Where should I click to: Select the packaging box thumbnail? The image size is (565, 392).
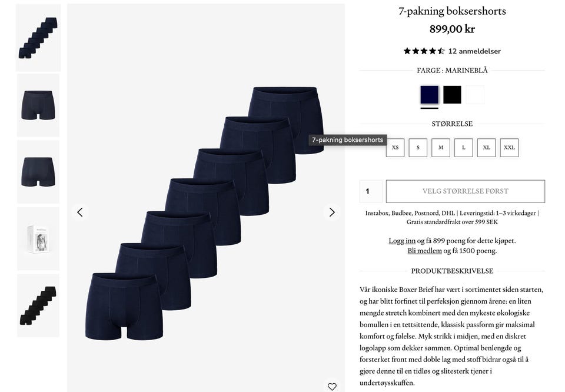(x=38, y=239)
